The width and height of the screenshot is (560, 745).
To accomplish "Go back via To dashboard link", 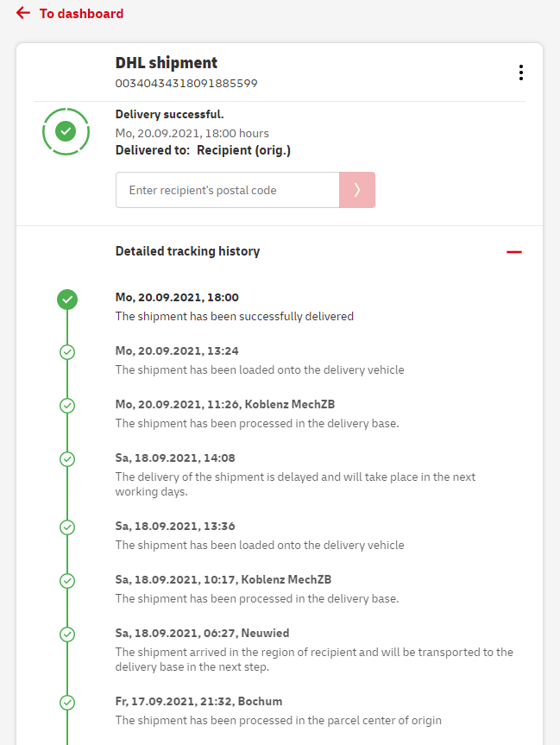I will coord(81,14).
